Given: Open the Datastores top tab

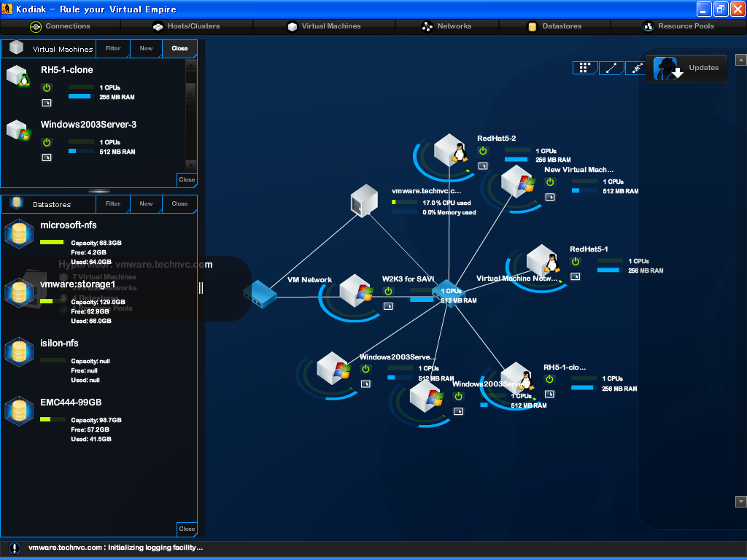Looking at the screenshot, I should click(554, 26).
